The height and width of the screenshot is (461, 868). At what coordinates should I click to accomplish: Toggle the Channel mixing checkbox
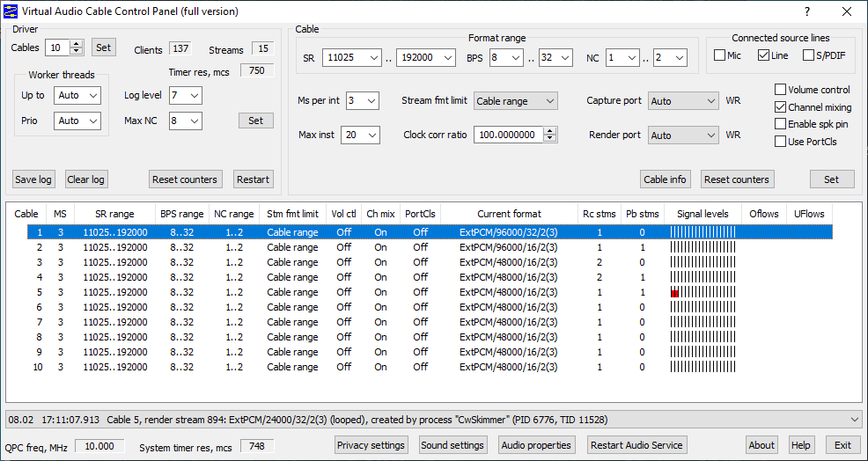tap(781, 107)
